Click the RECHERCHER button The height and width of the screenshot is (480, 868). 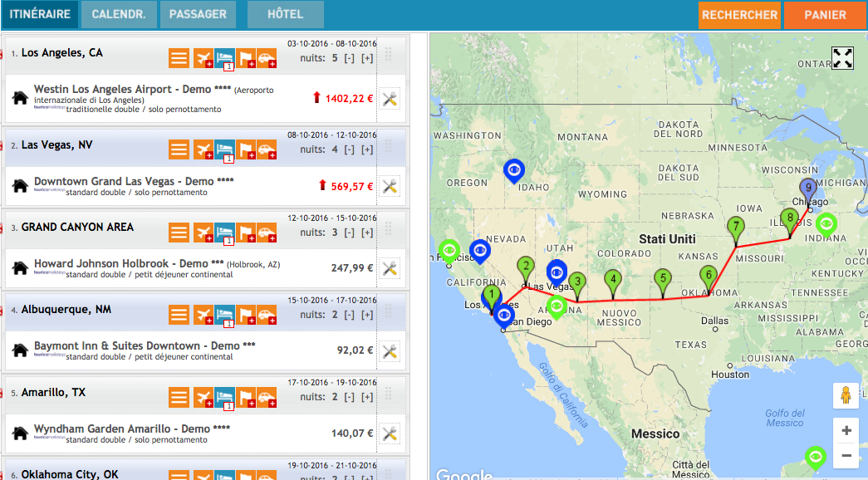click(x=739, y=15)
